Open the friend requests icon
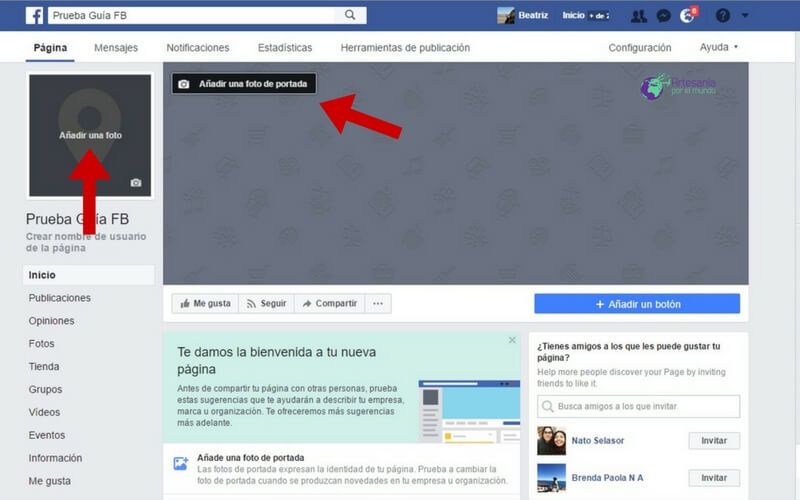This screenshot has height=500, width=800. pyautogui.click(x=638, y=16)
